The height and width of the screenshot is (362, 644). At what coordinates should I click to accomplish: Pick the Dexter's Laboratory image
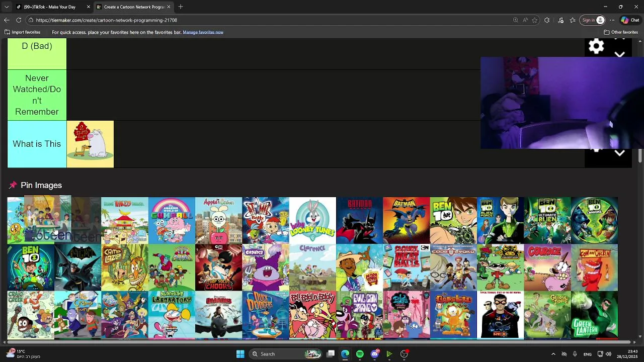coord(172,314)
